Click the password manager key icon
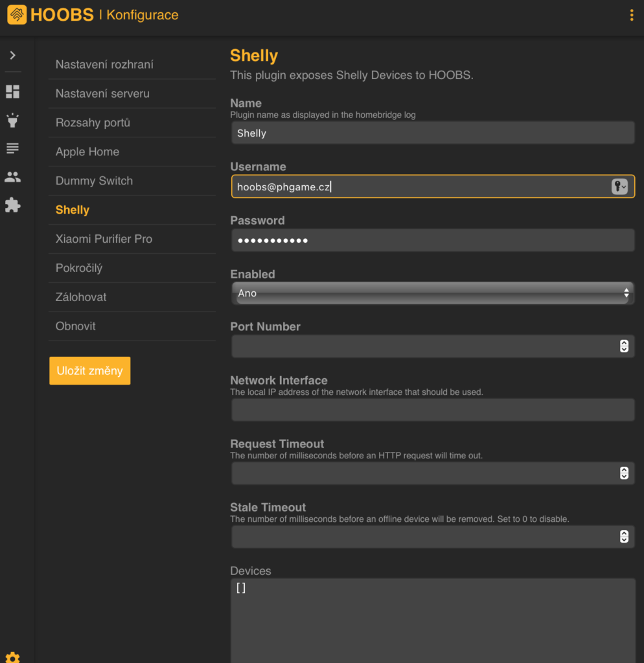The image size is (644, 663). [619, 186]
